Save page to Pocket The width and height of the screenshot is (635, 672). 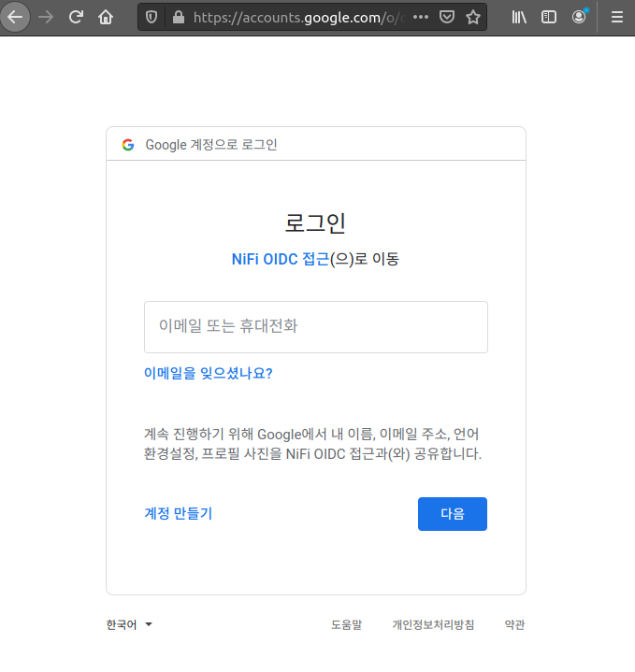447,17
